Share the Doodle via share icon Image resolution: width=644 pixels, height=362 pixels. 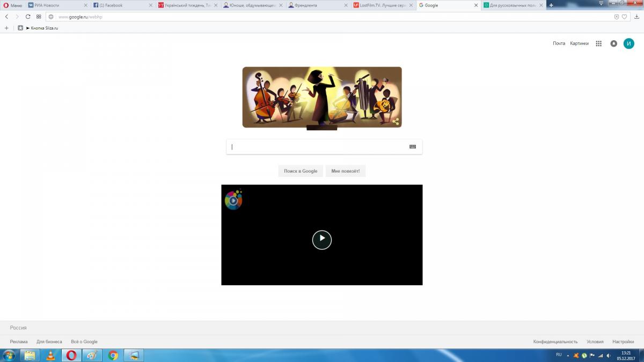click(x=396, y=122)
